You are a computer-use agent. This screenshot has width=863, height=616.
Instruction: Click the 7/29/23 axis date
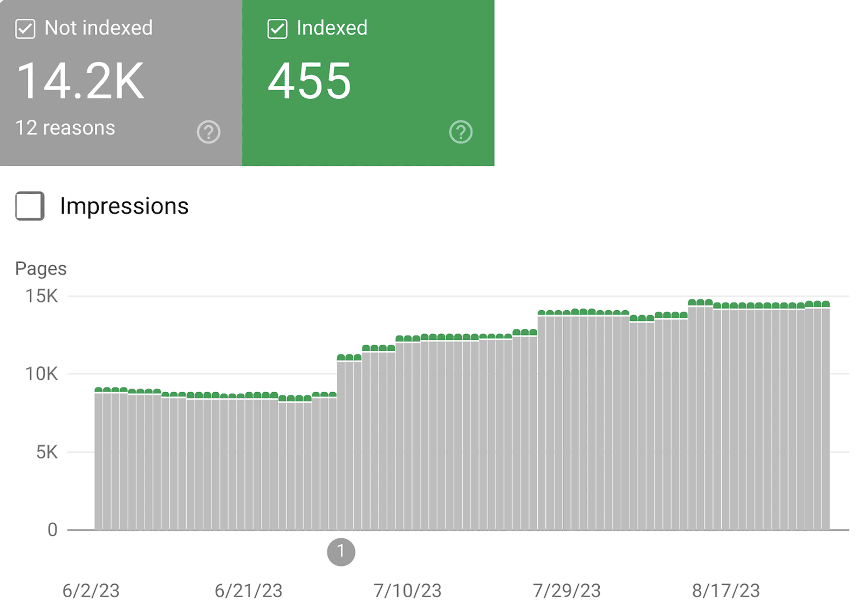566,591
